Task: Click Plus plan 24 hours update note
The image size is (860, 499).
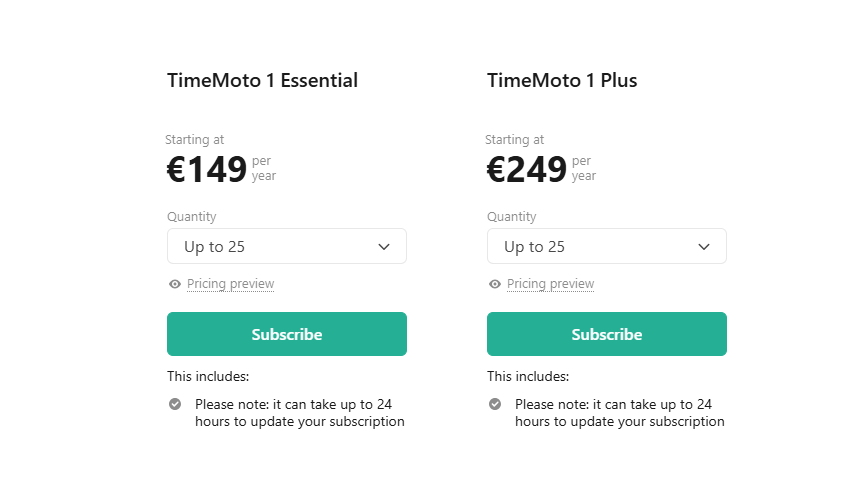Action: [x=619, y=413]
